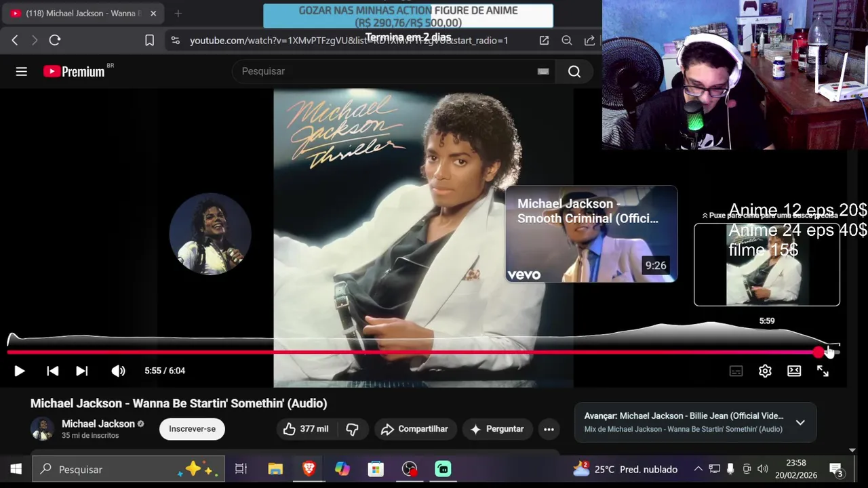This screenshot has width=868, height=488.
Task: Click circular Michael Jackson channel end-screen image
Action: [210, 234]
